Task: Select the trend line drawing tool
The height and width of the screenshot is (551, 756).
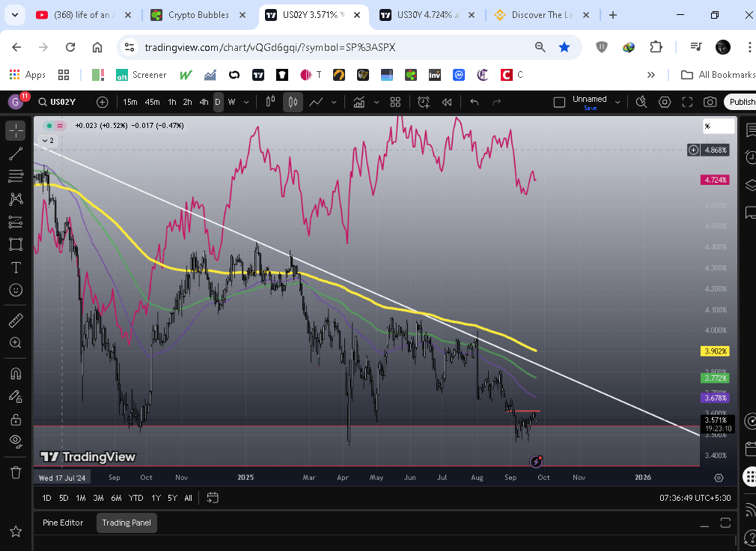Action: (15, 153)
